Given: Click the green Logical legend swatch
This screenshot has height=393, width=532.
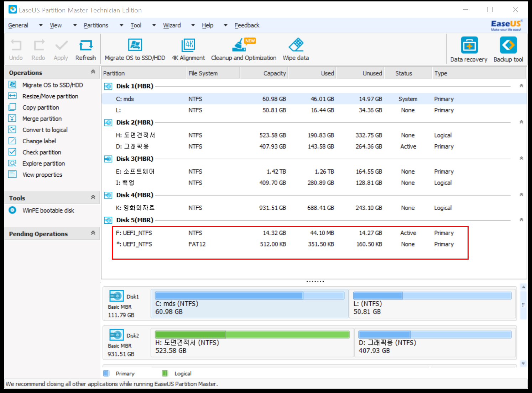Looking at the screenshot, I should click(165, 373).
